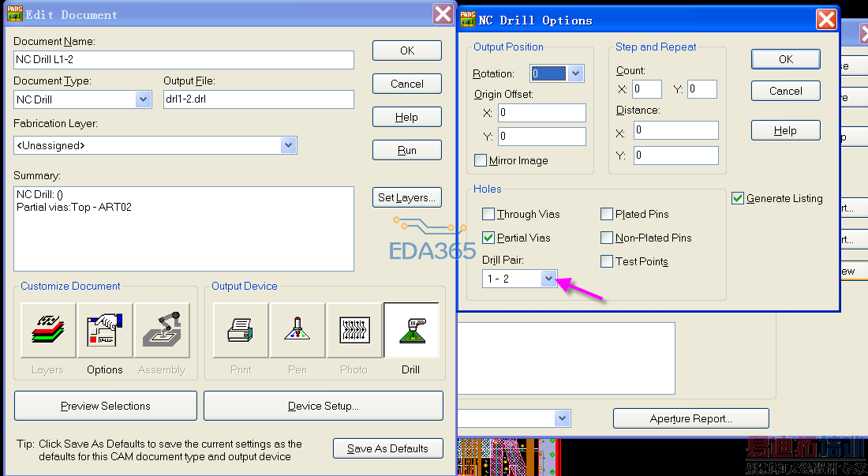Screen dimensions: 868x476
Task: Enable the Plated Pins checkbox
Action: click(x=607, y=214)
